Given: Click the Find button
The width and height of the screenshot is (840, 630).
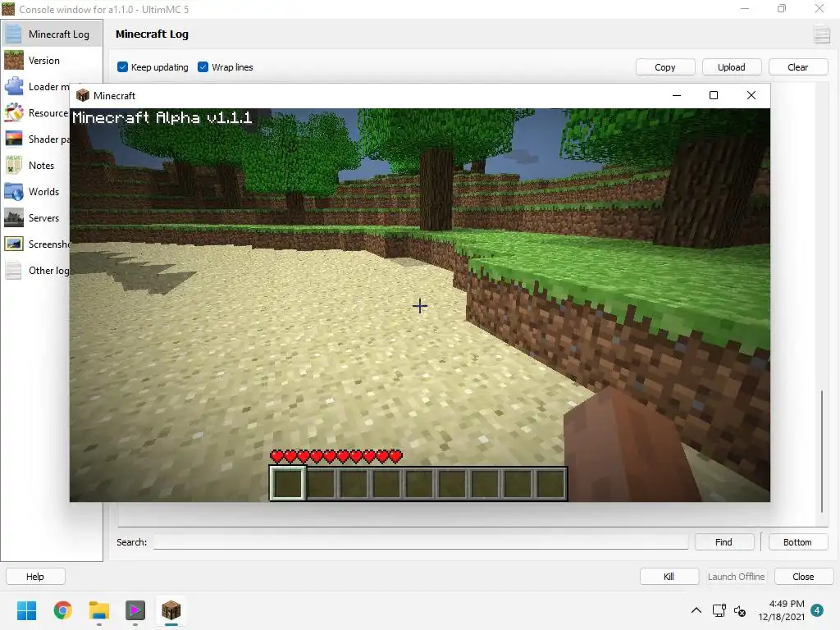Looking at the screenshot, I should tap(724, 542).
